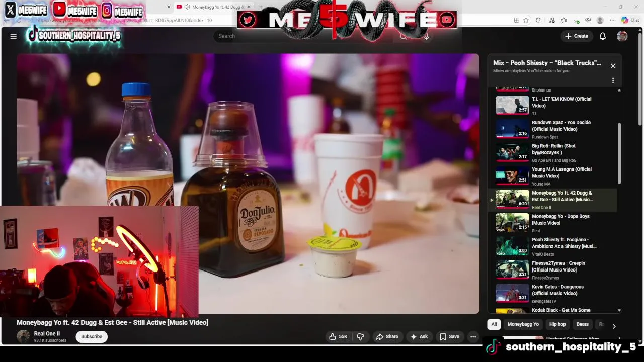Open the Edge media control icon
The height and width of the screenshot is (362, 644).
pos(552,20)
